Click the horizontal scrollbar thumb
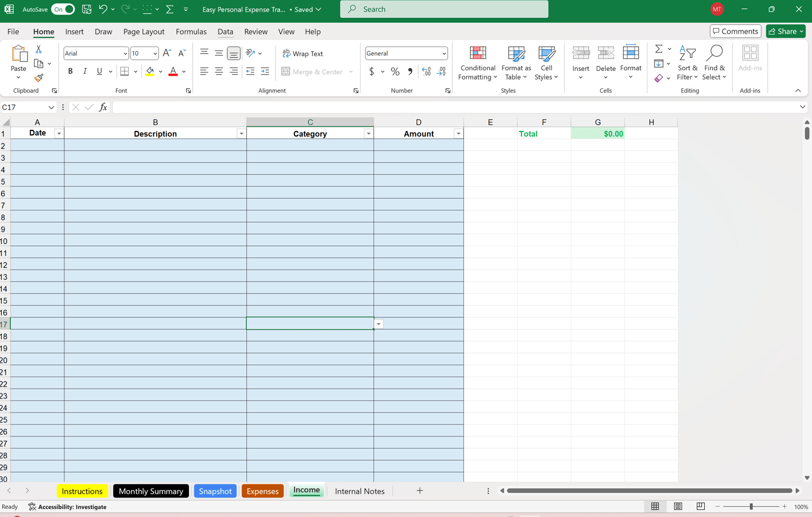The width and height of the screenshot is (812, 517). pos(649,491)
